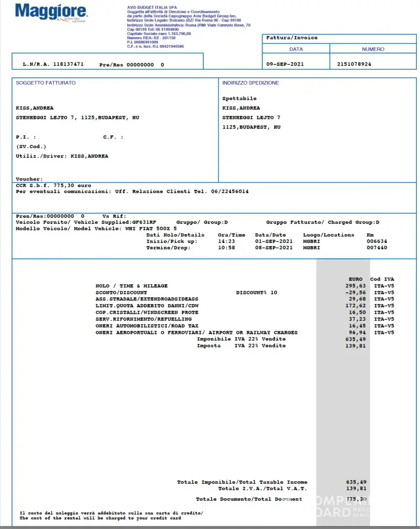Viewport: 420px width, 529px height.
Task: Select the Utiliz./Driver name line
Action: [x=62, y=157]
